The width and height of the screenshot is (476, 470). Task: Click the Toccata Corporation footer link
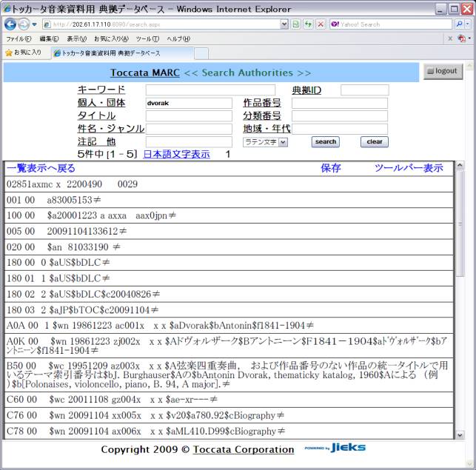click(244, 449)
